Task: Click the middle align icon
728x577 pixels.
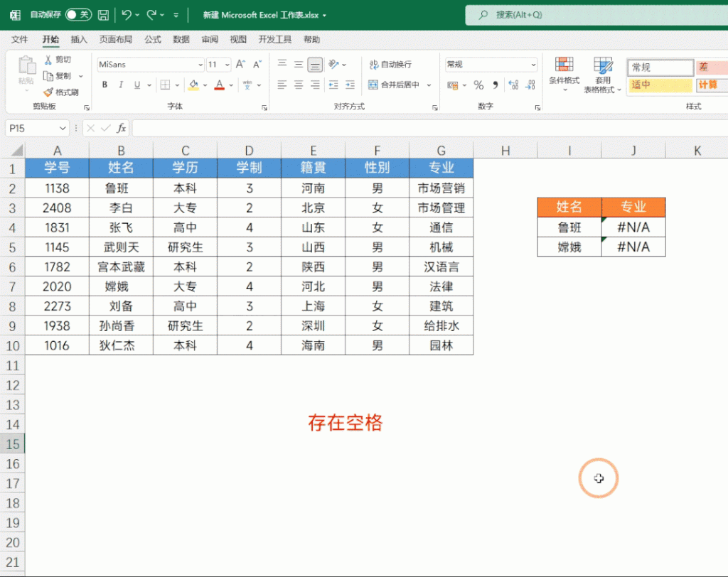Action: [299, 64]
